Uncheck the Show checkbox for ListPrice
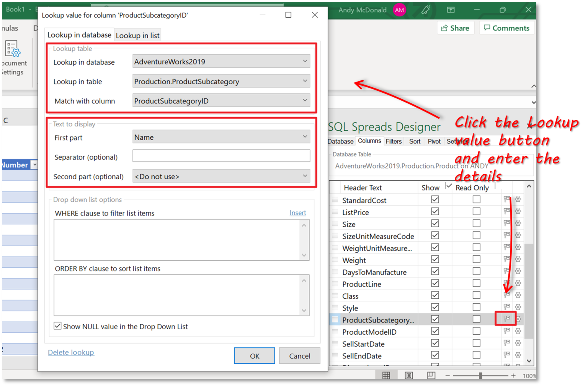 coord(435,211)
